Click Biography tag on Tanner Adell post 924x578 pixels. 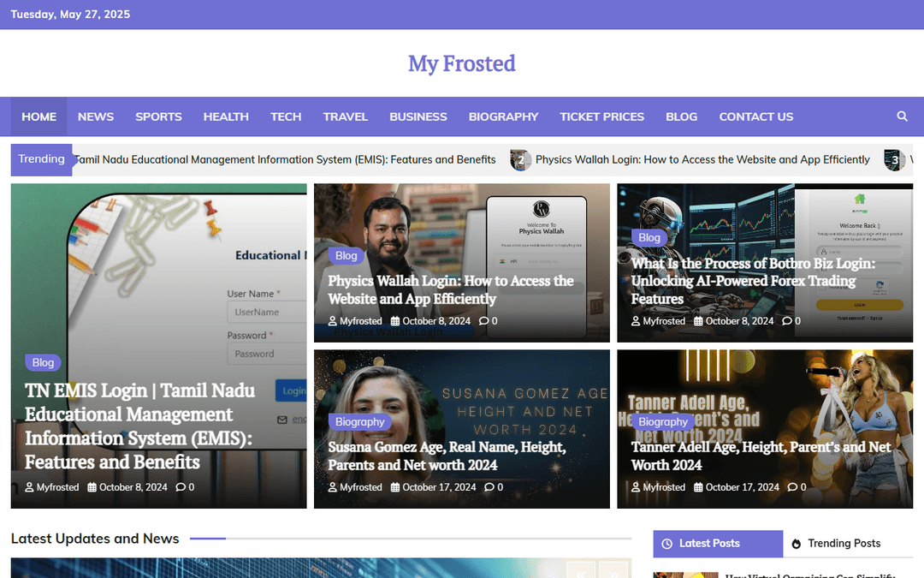663,421
